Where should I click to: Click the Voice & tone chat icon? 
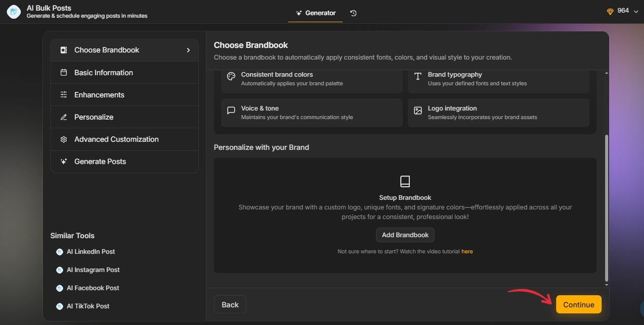[231, 111]
